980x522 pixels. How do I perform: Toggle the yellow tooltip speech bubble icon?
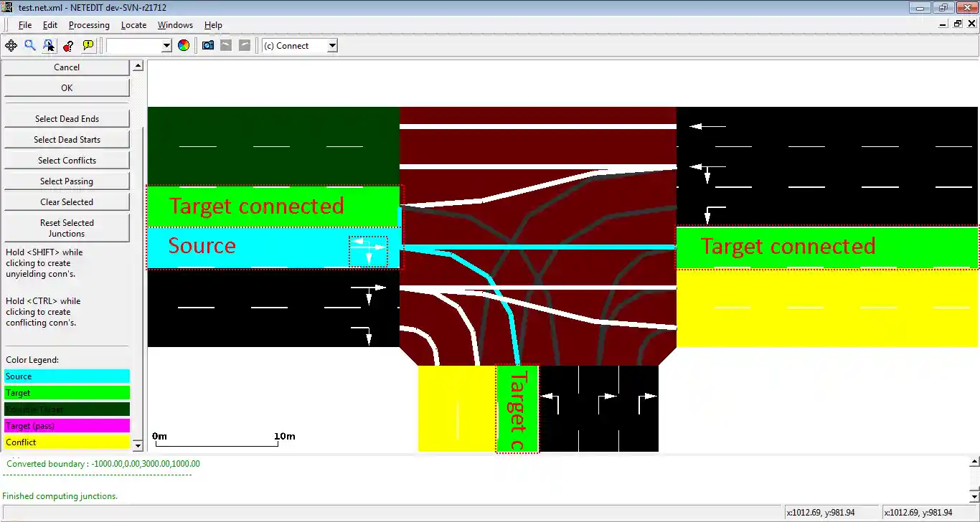click(88, 46)
